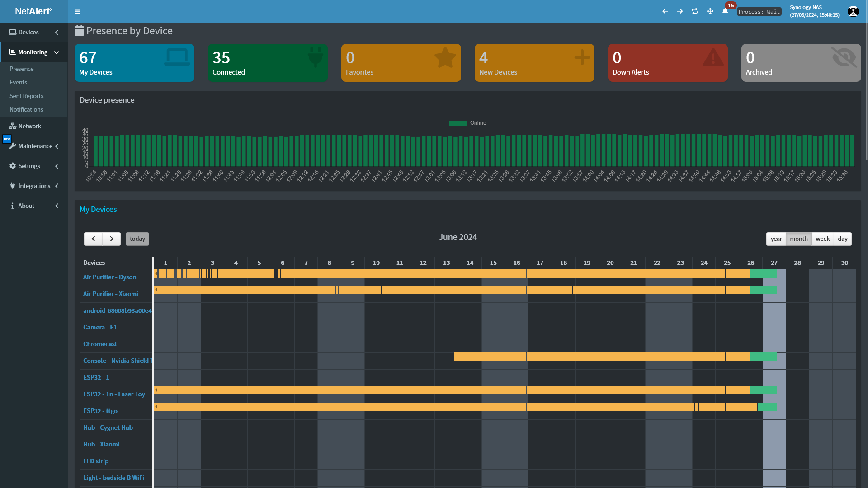Click the back arrow icon in header
This screenshot has width=868, height=488.
[665, 11]
